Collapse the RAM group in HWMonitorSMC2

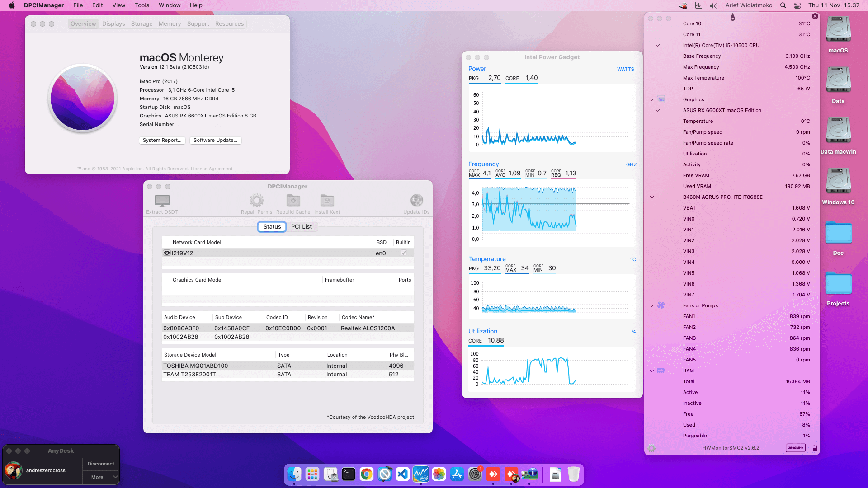652,371
